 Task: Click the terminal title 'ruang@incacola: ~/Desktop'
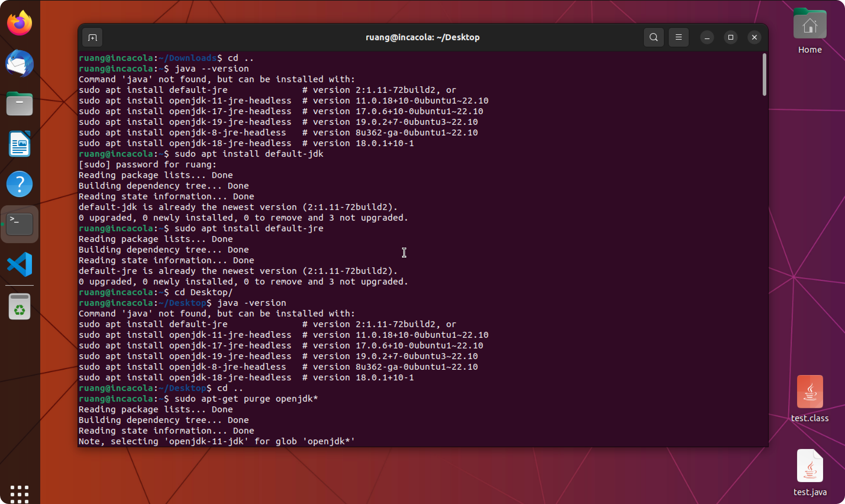(422, 37)
